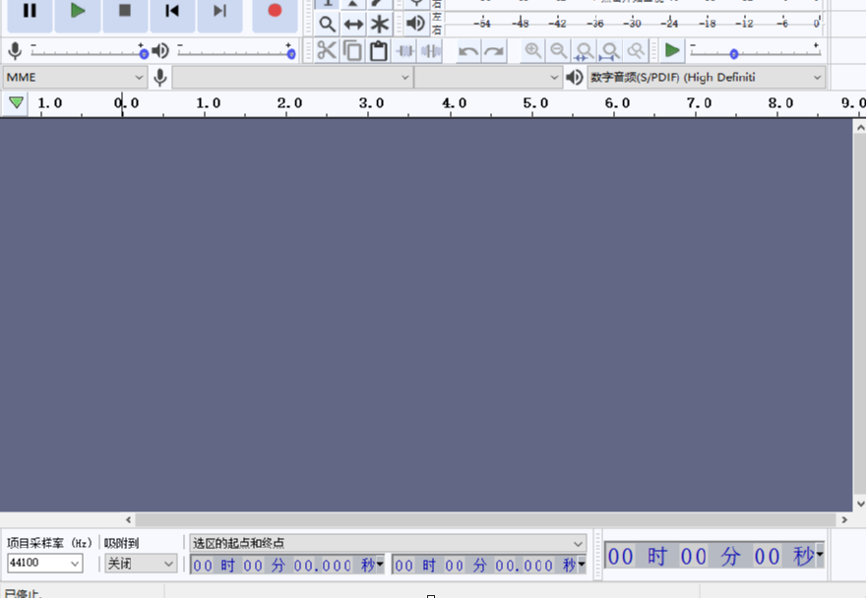Open the selection start time format menu
The width and height of the screenshot is (868, 601).
tap(379, 565)
